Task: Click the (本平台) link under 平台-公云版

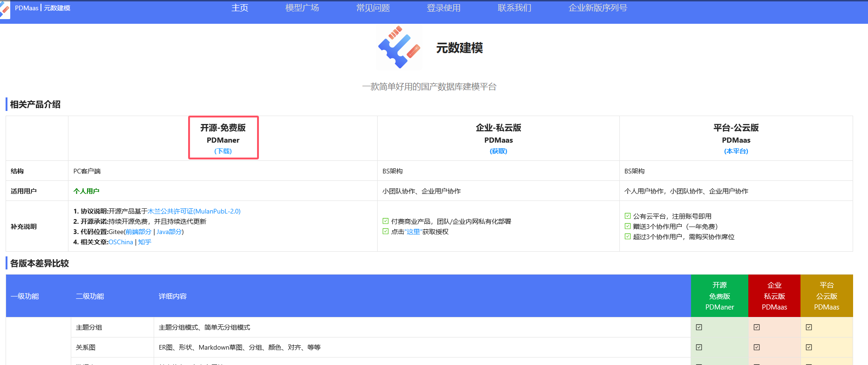Action: 736,151
